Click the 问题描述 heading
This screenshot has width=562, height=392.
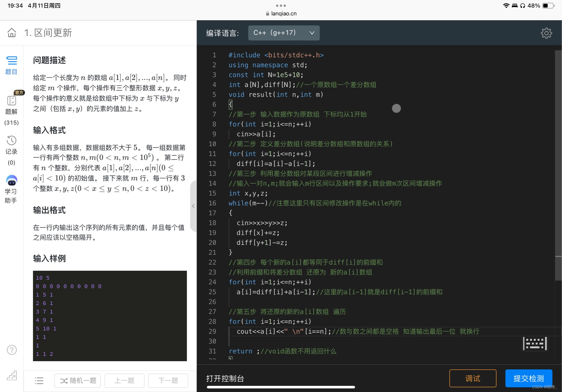[49, 60]
